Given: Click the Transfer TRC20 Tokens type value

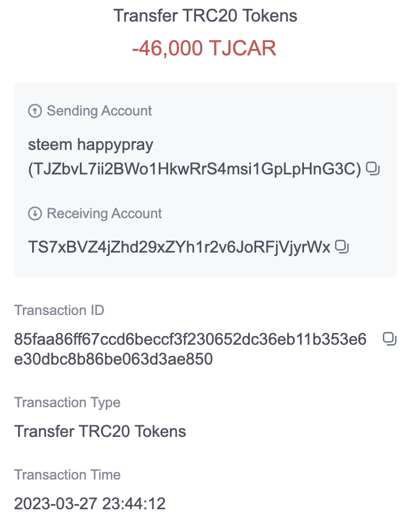Looking at the screenshot, I should click(100, 432).
